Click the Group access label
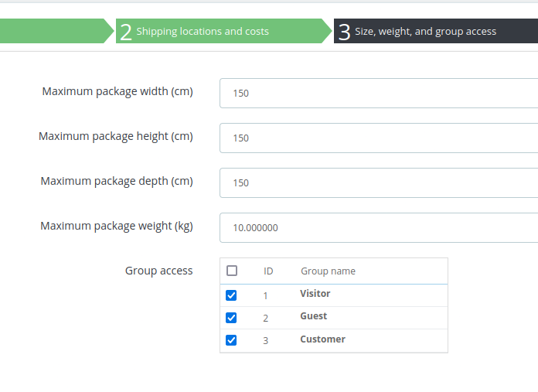This screenshot has width=538, height=392. pos(159,271)
